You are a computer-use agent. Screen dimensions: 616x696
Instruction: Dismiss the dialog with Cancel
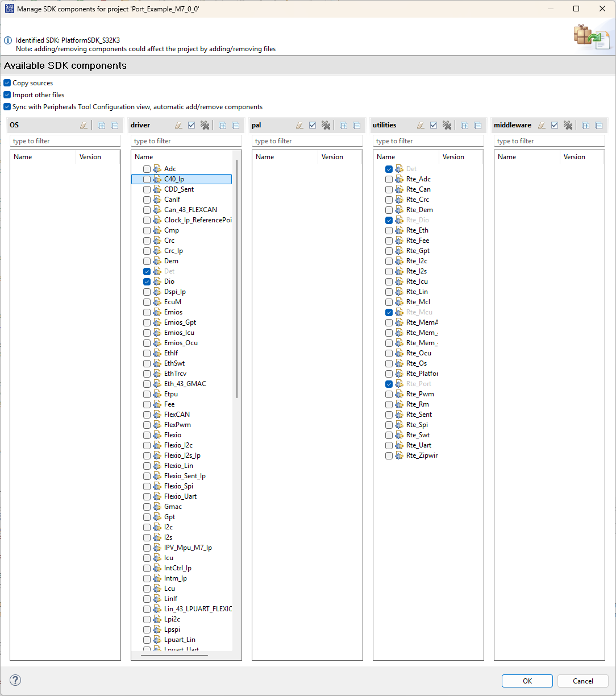[582, 681]
